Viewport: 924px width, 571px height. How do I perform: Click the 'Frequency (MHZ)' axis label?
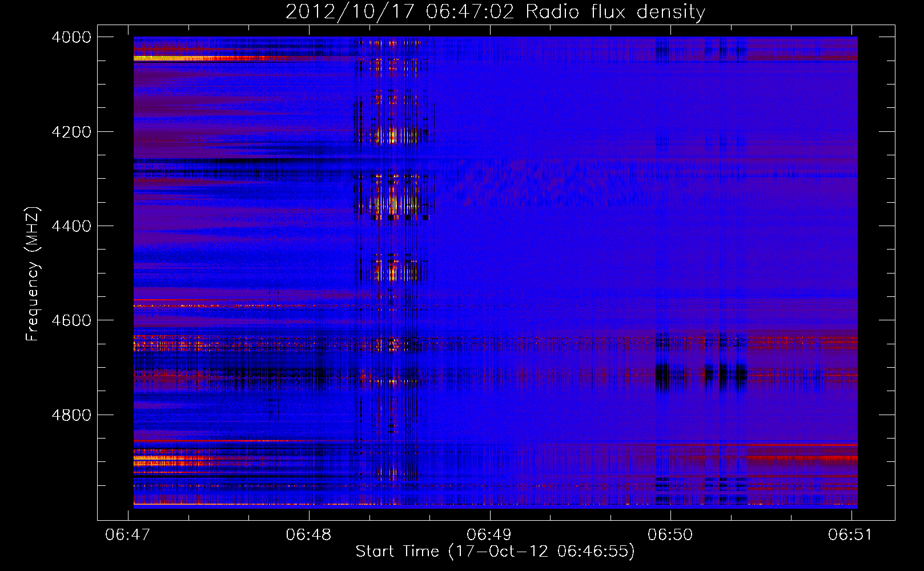tap(33, 274)
